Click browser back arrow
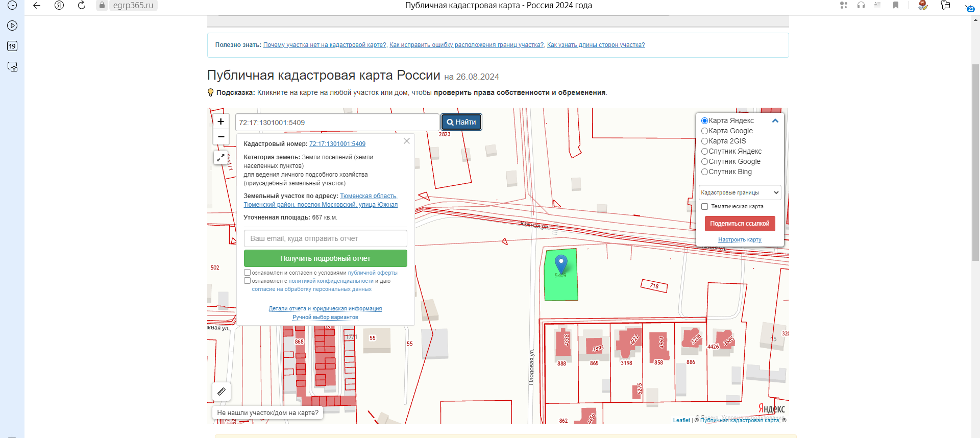Image resolution: width=980 pixels, height=438 pixels. tap(37, 5)
